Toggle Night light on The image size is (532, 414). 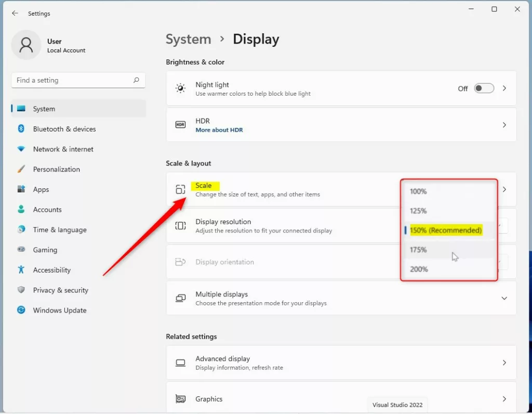[484, 88]
